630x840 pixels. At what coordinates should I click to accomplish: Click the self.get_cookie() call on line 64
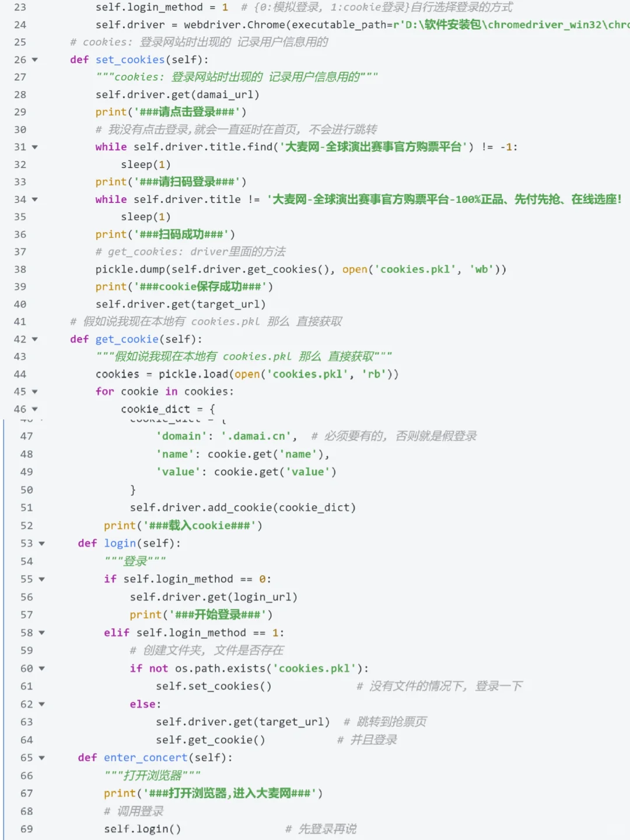click(211, 740)
